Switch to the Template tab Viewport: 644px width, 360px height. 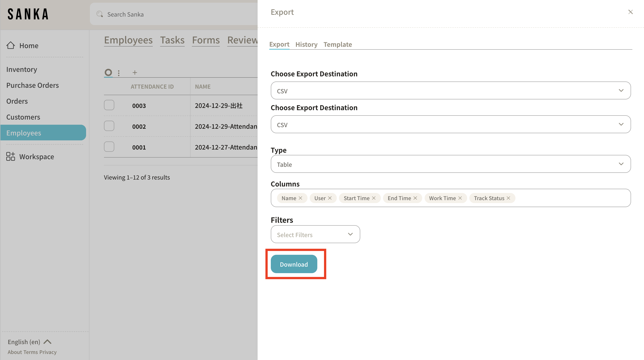(x=337, y=44)
